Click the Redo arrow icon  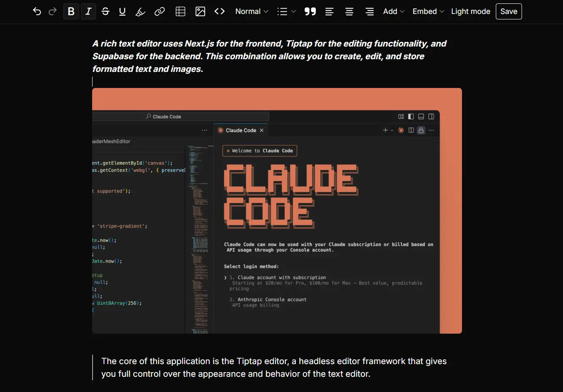tap(53, 11)
